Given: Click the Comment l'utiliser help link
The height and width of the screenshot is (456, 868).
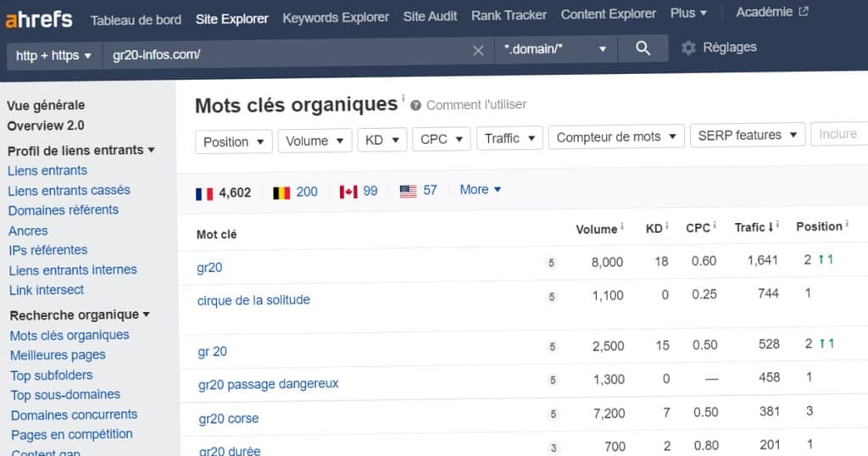Looking at the screenshot, I should (x=476, y=104).
